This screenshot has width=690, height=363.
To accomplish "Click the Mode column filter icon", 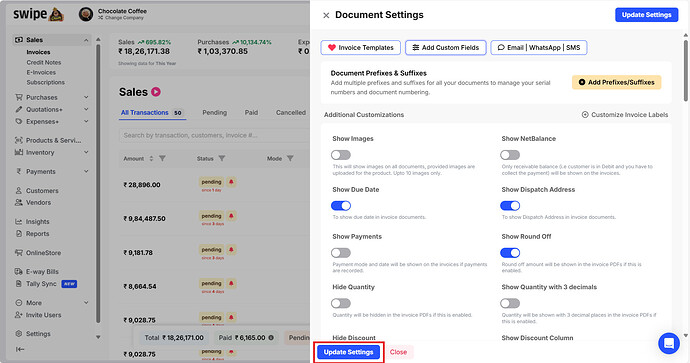I will 290,158.
